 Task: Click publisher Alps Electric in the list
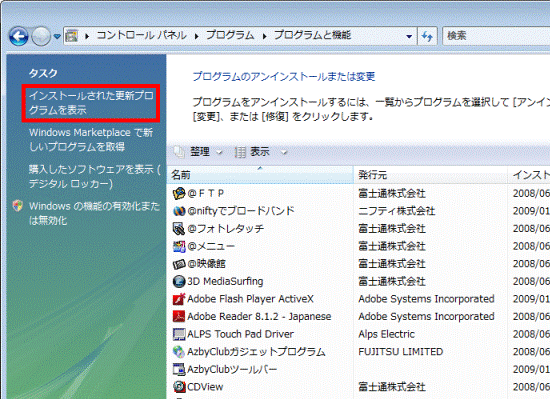coord(387,334)
